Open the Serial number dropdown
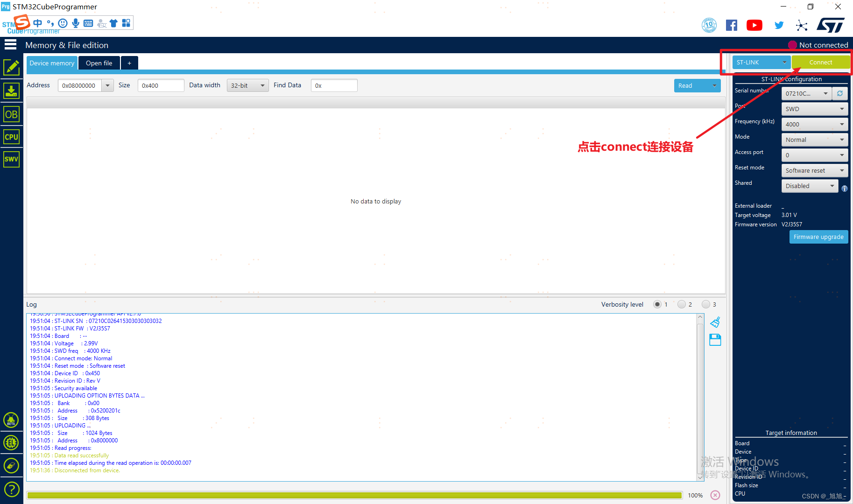This screenshot has height=504, width=853. pos(807,93)
